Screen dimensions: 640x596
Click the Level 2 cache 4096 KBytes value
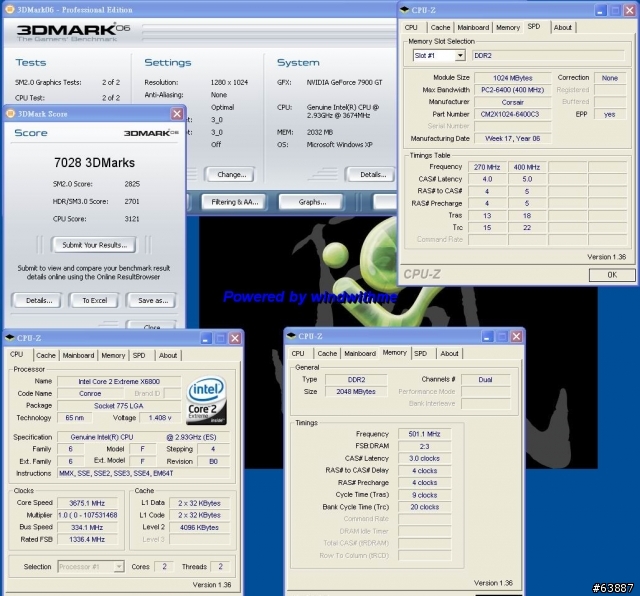(199, 527)
